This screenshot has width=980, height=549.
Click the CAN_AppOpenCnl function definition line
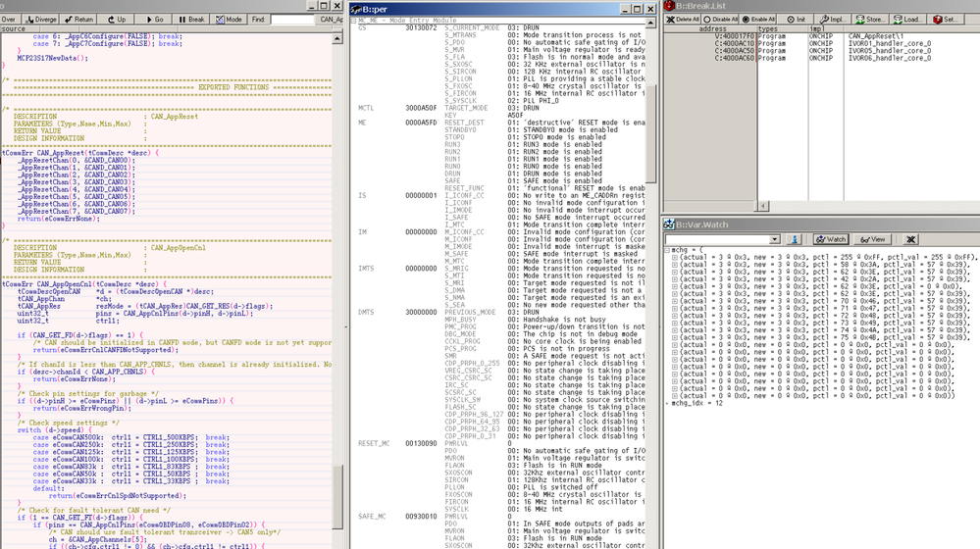(x=83, y=285)
